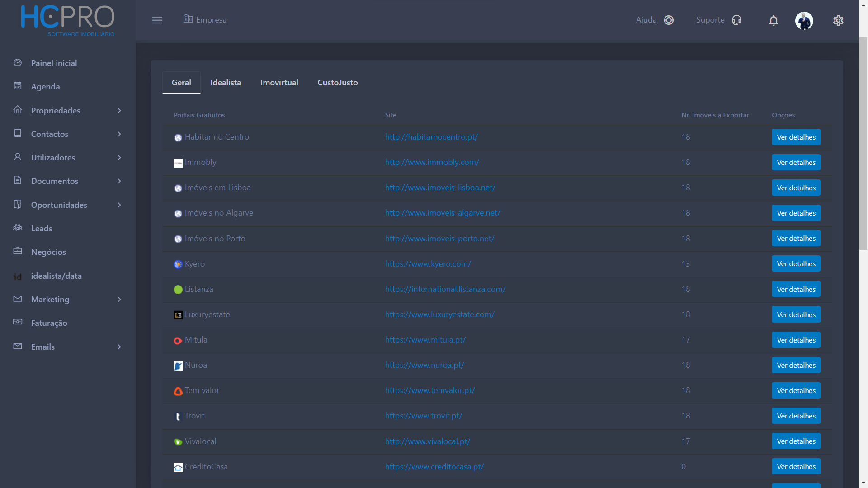This screenshot has height=488, width=868.
Task: Click the idealista/data id icon
Action: (x=18, y=277)
